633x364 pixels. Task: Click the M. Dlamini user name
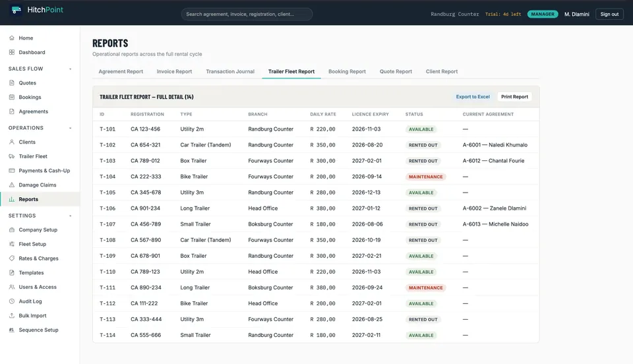(576, 14)
